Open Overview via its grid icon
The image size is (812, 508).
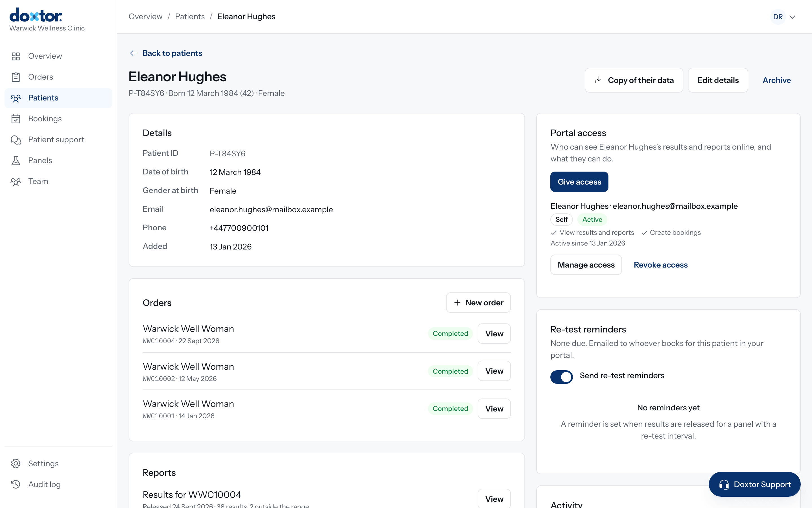pos(16,56)
